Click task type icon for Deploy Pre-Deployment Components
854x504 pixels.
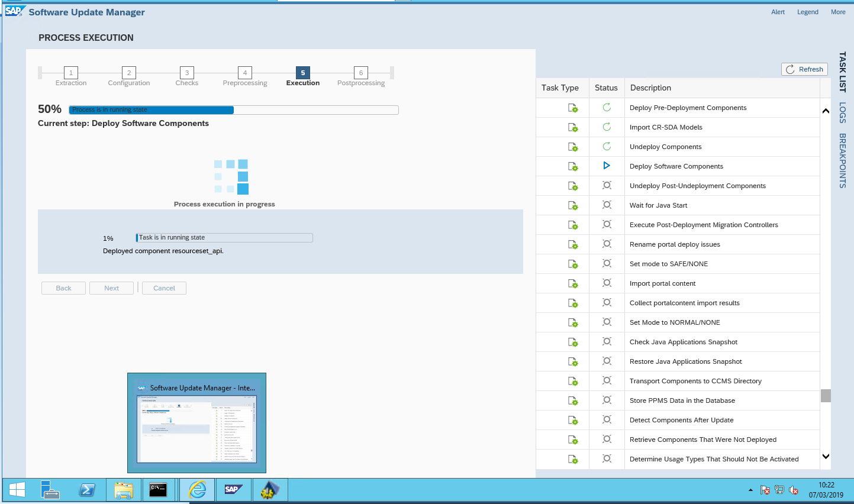[573, 108]
